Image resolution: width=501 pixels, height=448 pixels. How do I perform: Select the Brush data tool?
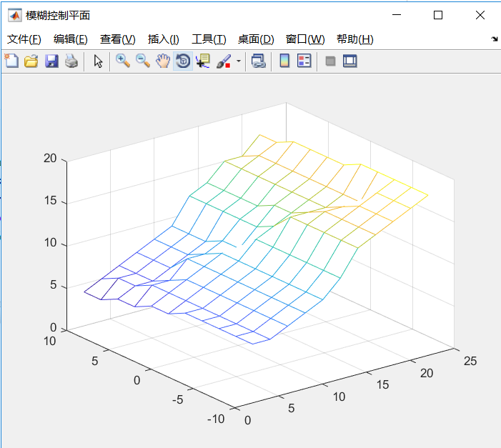224,61
